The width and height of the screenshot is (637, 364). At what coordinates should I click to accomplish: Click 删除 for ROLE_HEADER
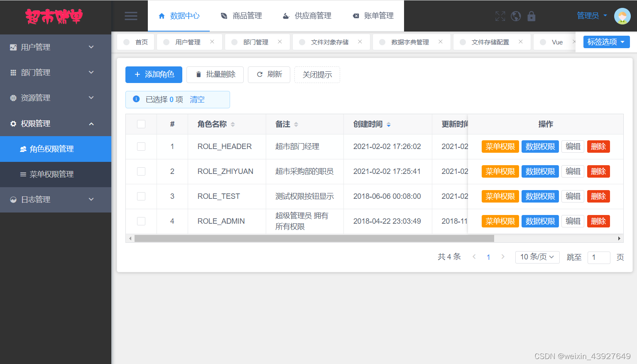pos(598,147)
